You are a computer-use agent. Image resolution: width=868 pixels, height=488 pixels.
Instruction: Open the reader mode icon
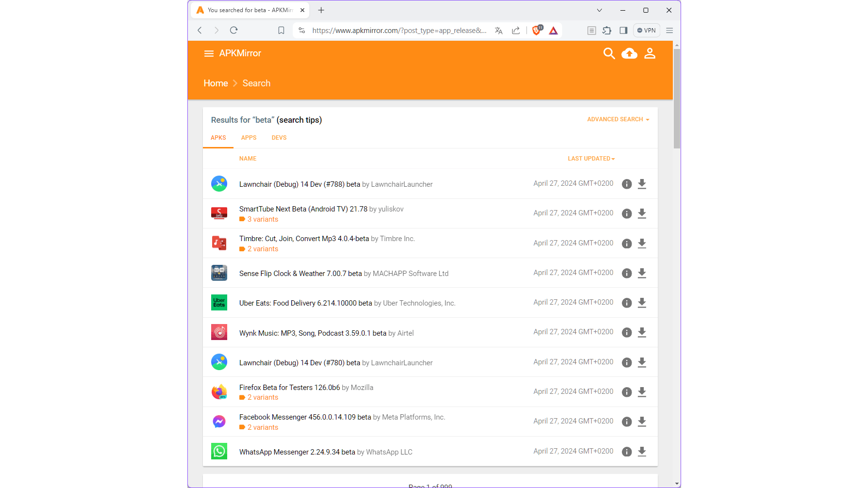591,31
